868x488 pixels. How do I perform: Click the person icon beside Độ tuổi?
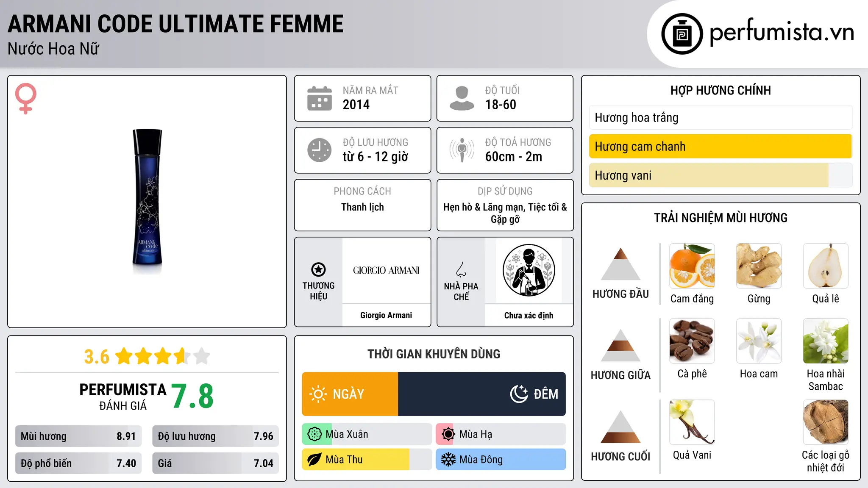462,98
